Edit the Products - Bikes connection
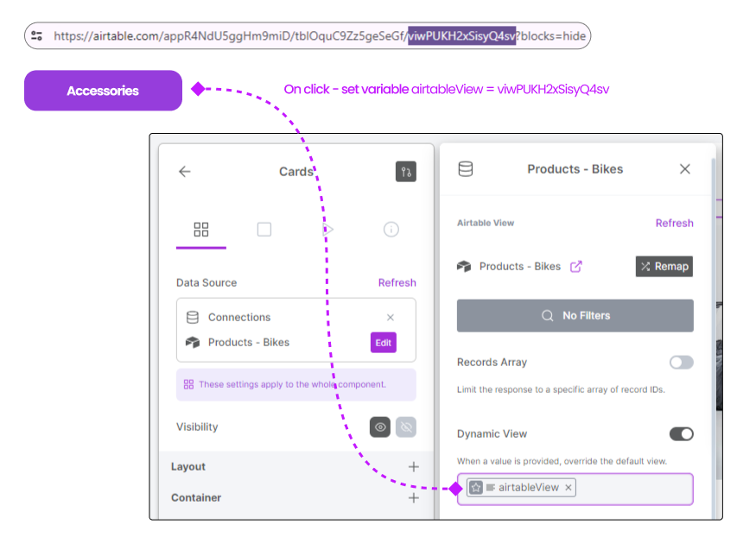Image resolution: width=756 pixels, height=537 pixels. tap(384, 343)
